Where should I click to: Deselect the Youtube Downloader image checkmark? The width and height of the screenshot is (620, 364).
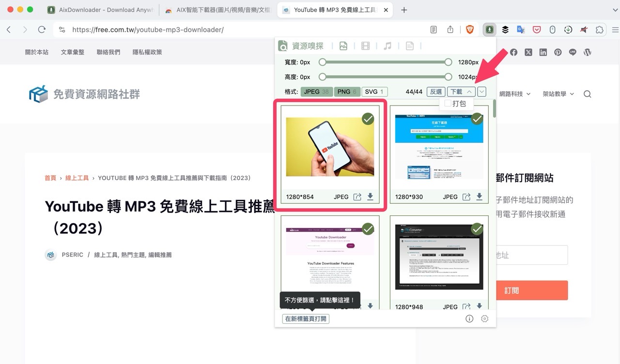[368, 228]
